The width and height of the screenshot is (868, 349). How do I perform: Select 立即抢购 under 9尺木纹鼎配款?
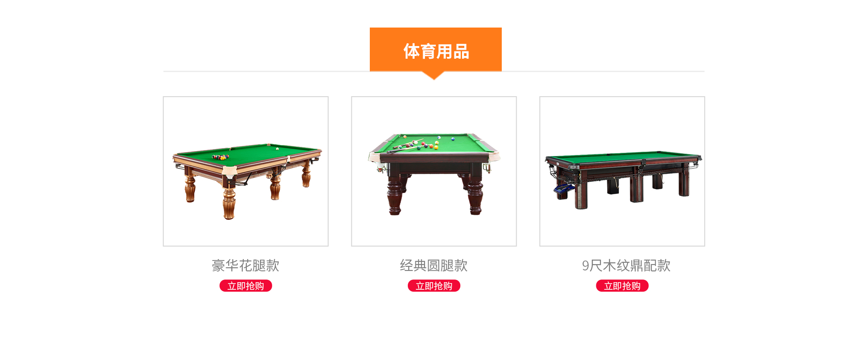pyautogui.click(x=622, y=286)
